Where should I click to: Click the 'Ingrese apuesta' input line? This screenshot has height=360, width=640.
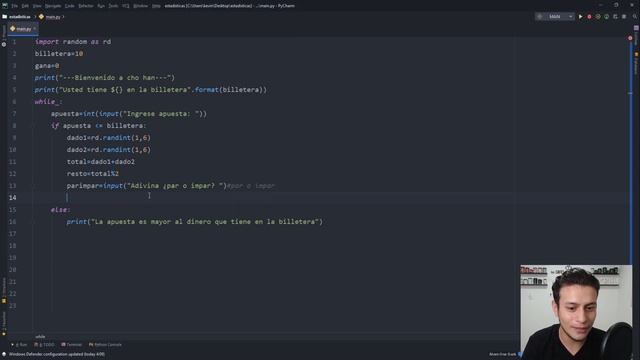coord(129,114)
